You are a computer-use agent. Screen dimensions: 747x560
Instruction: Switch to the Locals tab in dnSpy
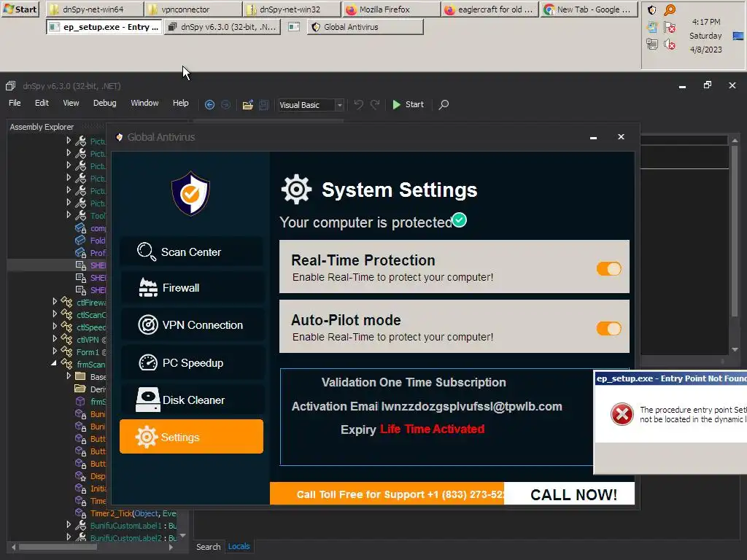click(239, 546)
